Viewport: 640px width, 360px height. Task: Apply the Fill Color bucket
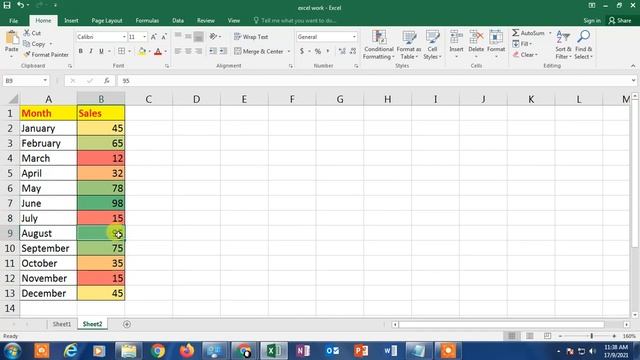(x=142, y=51)
